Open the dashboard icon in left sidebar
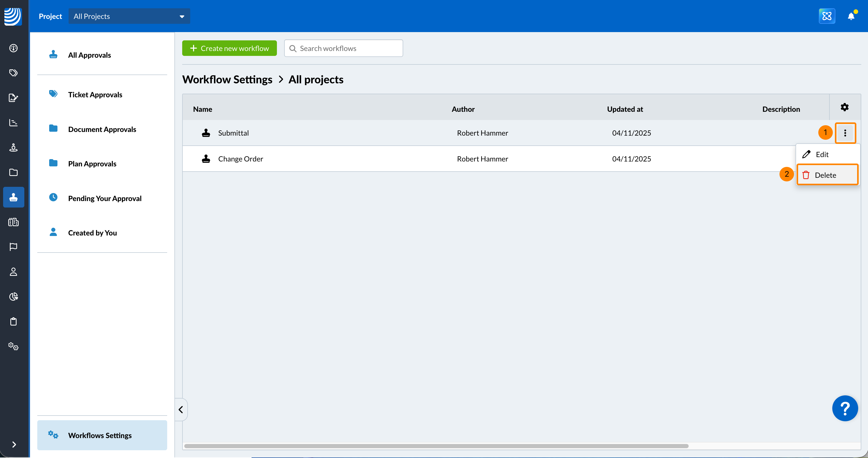868x458 pixels. pos(13,48)
